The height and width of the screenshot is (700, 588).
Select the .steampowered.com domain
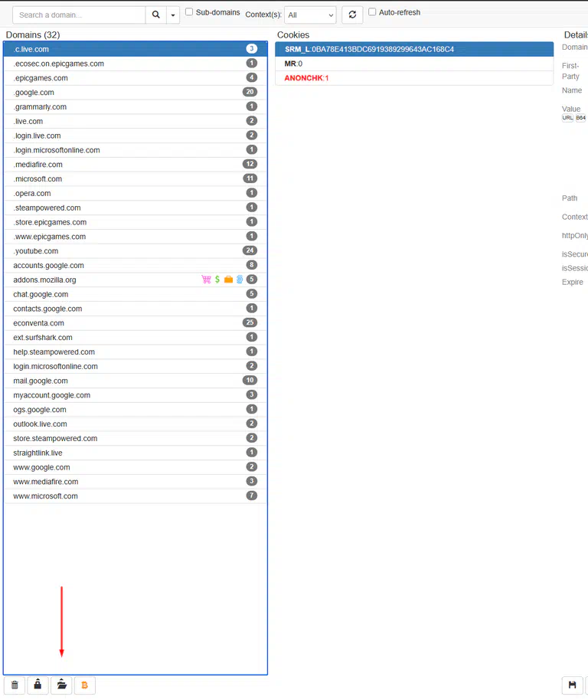pyautogui.click(x=136, y=208)
